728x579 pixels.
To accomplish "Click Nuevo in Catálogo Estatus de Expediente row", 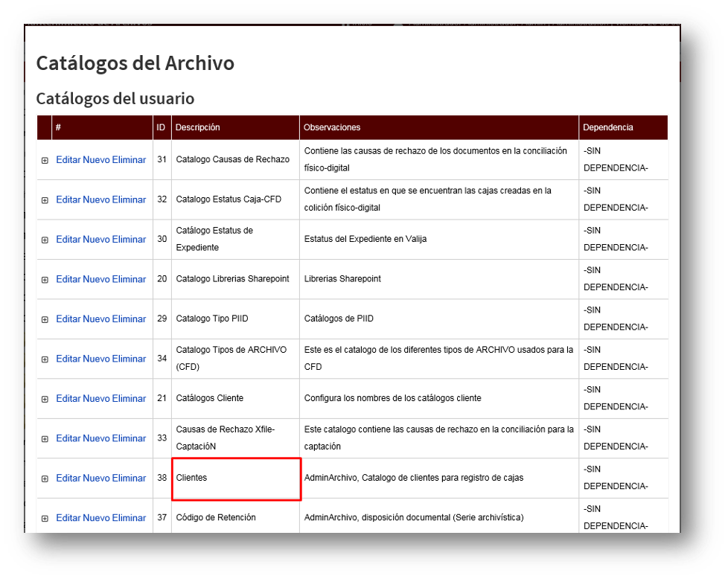I will coord(96,239).
